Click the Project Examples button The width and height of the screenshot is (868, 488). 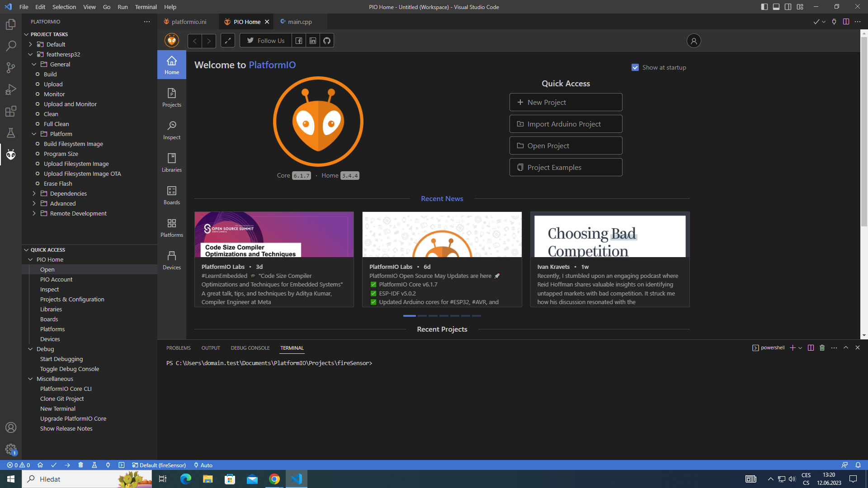(566, 167)
